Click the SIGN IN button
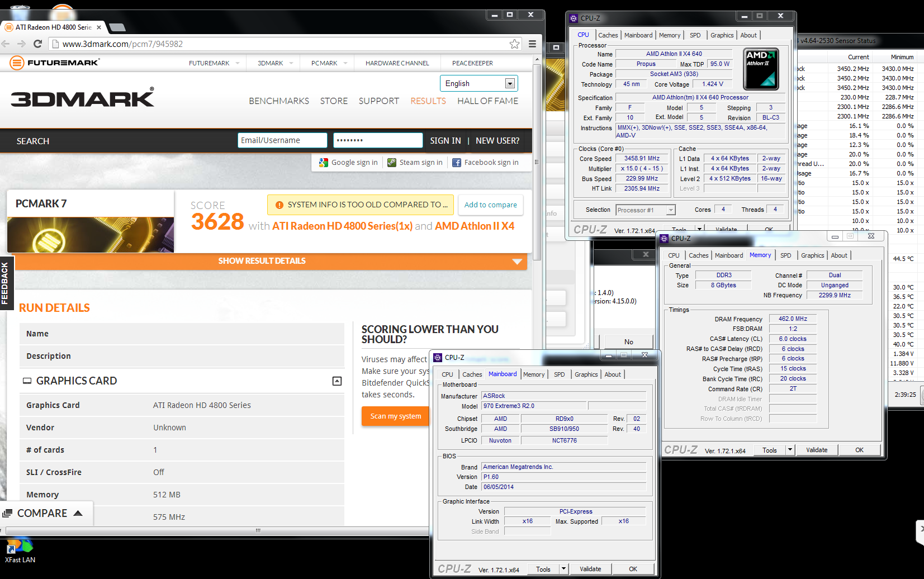The image size is (924, 579). tap(446, 141)
